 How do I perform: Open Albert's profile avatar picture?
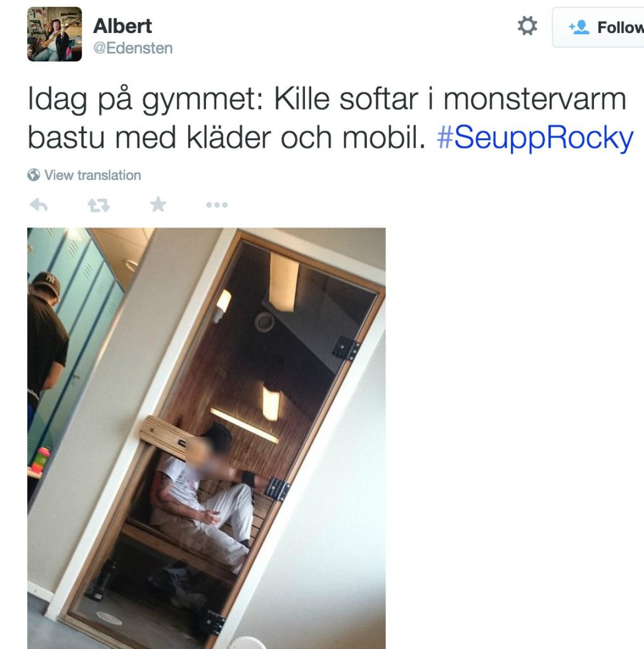[x=55, y=34]
